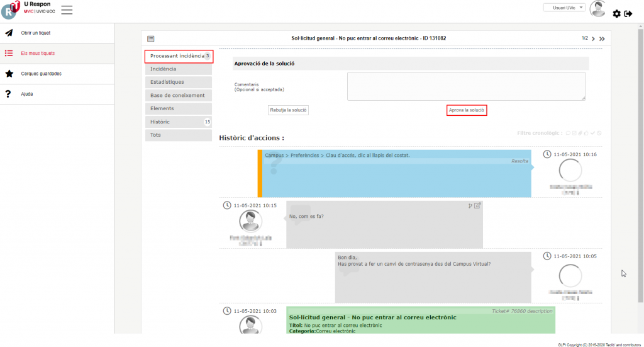Switch to the 'Base de coneixement' tab
The image size is (644, 347).
178,95
